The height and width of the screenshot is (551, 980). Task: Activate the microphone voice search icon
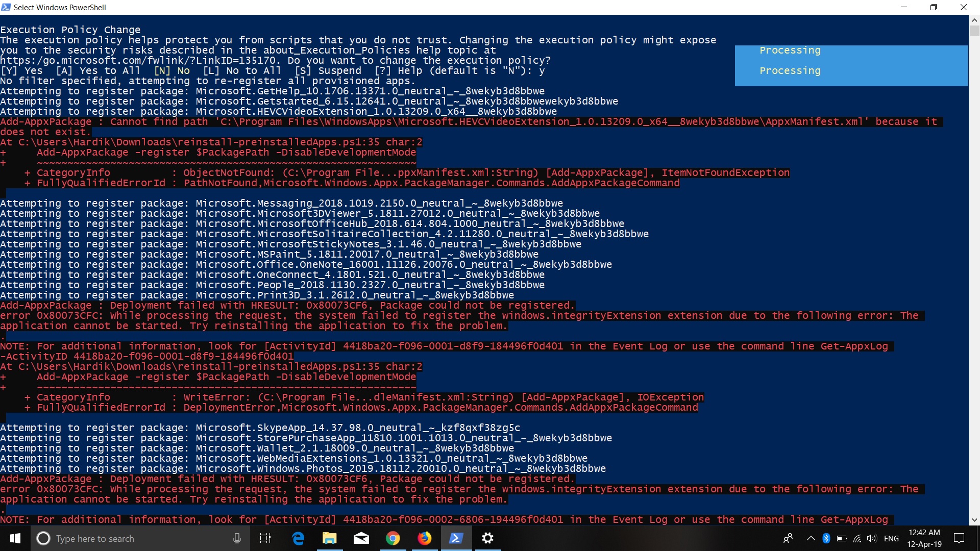point(237,538)
